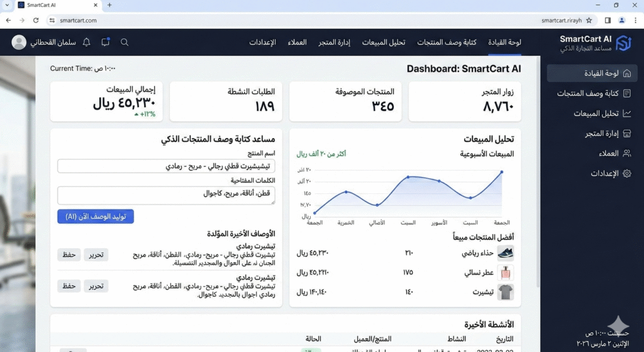Click the search magnifier icon in header
This screenshot has width=644, height=352.
[x=125, y=42]
